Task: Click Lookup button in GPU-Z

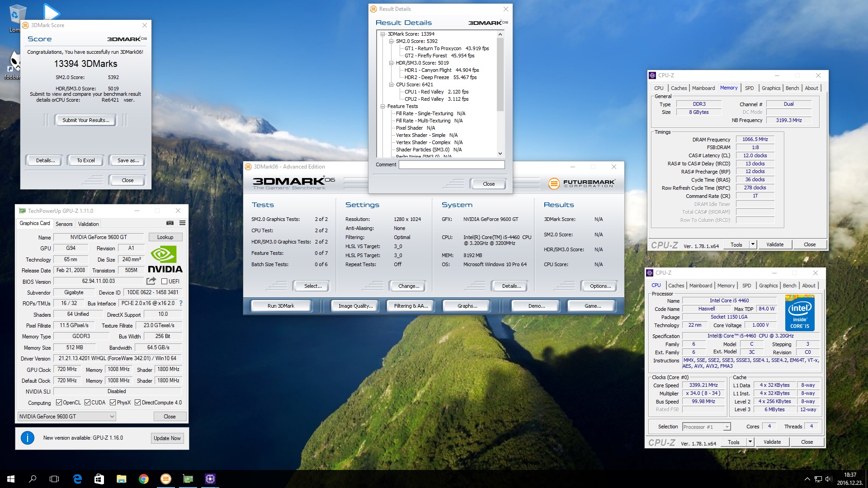Action: pos(165,237)
